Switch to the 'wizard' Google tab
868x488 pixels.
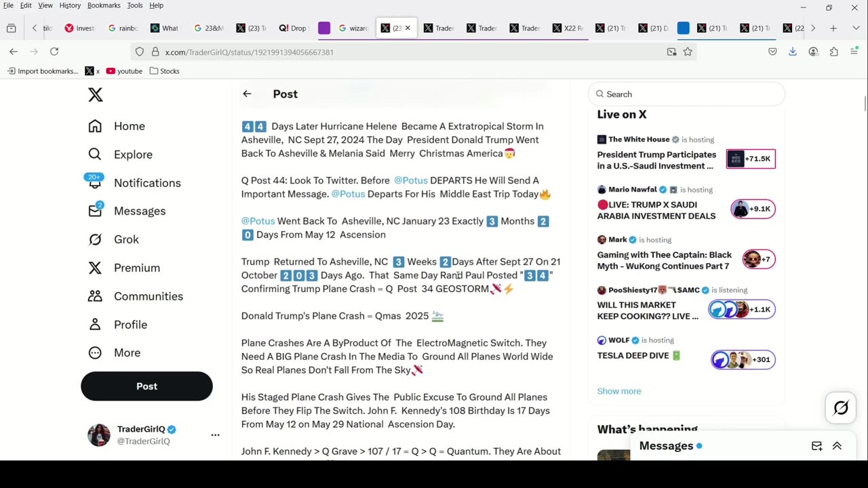(x=353, y=28)
